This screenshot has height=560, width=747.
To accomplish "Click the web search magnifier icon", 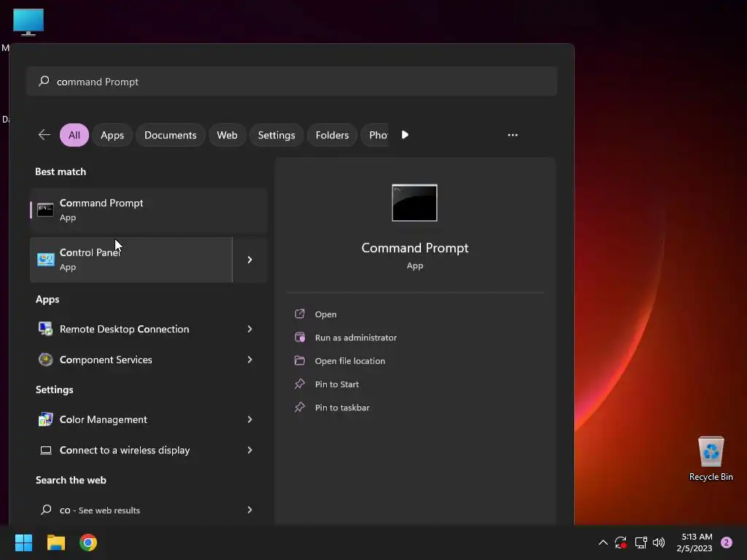I will point(46,510).
